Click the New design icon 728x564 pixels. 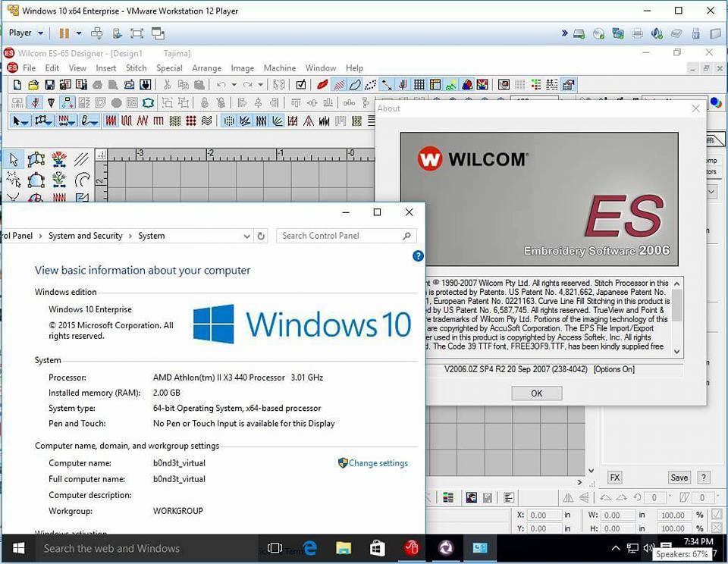(17, 84)
